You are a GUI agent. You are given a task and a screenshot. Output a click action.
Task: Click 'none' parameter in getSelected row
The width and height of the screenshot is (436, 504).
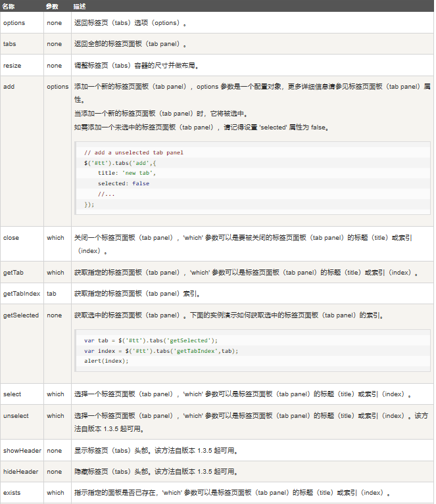pos(55,315)
